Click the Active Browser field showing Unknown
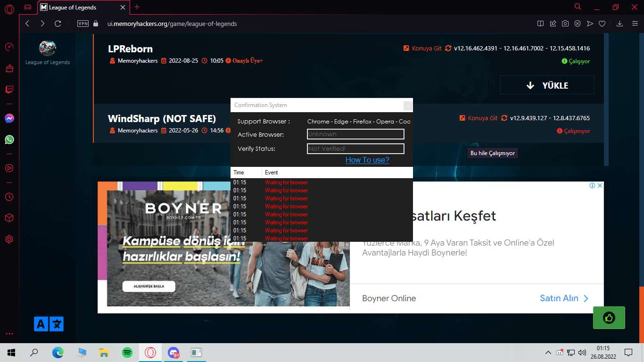 point(355,134)
